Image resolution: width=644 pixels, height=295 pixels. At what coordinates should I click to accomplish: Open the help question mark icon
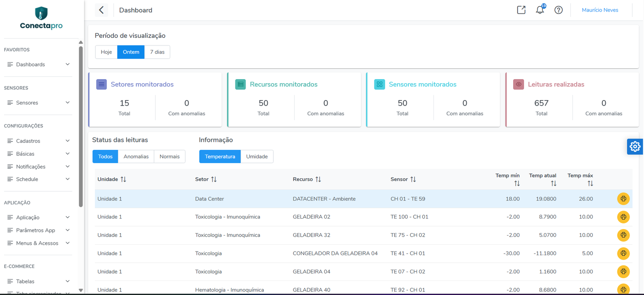559,10
